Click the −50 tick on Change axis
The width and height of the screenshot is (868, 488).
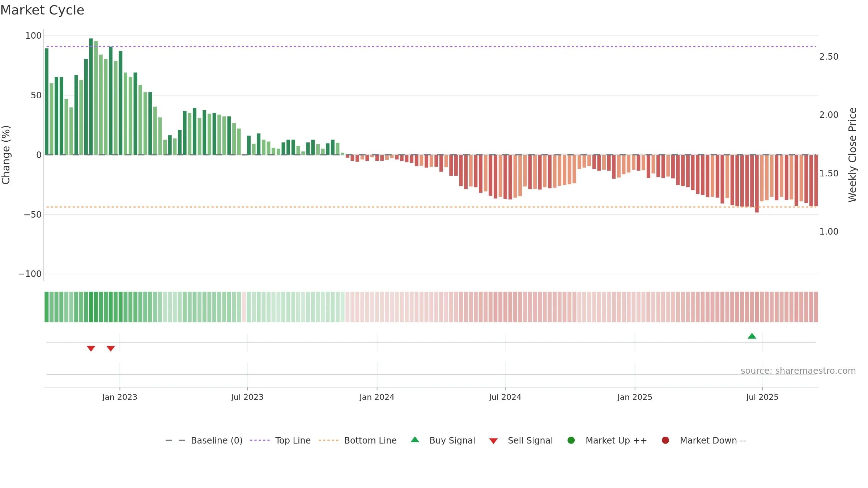point(33,214)
